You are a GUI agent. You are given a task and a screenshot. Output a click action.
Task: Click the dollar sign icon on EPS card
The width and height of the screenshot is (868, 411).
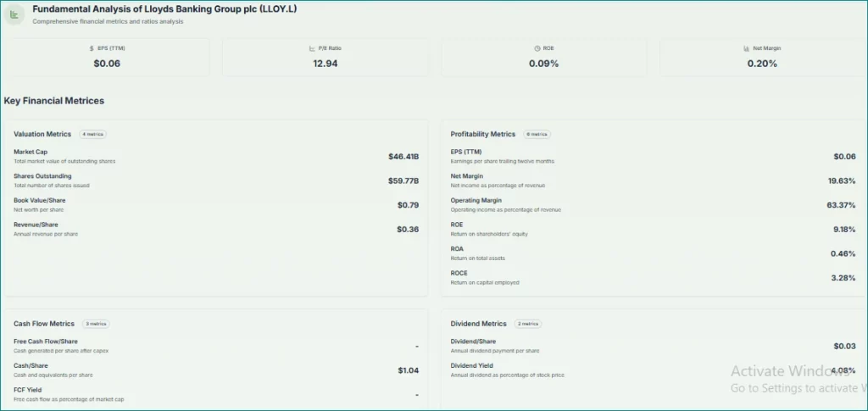pyautogui.click(x=92, y=48)
